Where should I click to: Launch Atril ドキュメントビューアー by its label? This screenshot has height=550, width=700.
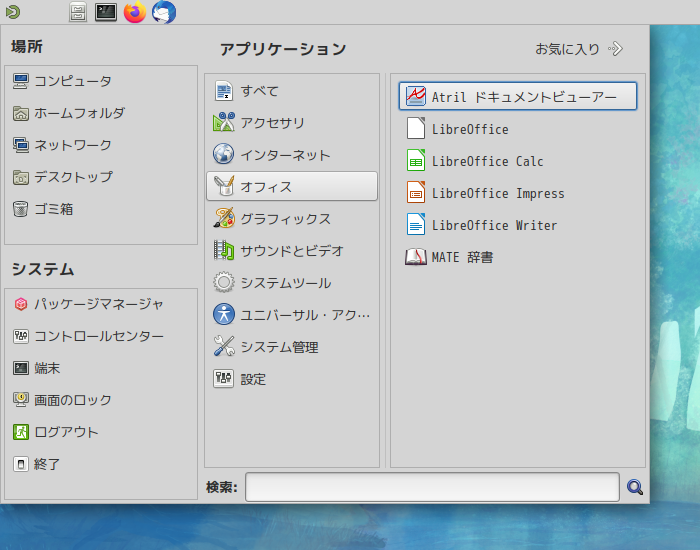pos(524,97)
